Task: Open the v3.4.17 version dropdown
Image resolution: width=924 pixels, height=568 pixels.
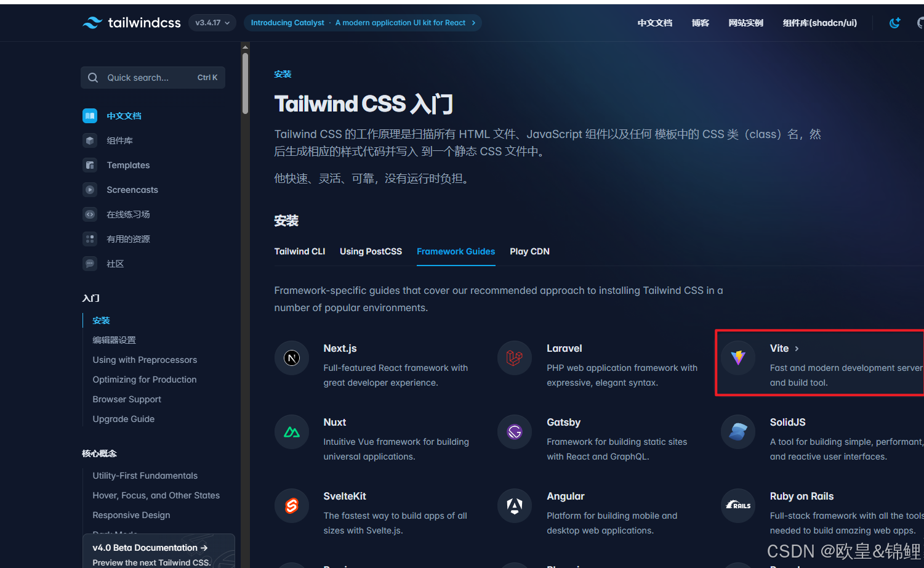Action: pyautogui.click(x=212, y=23)
